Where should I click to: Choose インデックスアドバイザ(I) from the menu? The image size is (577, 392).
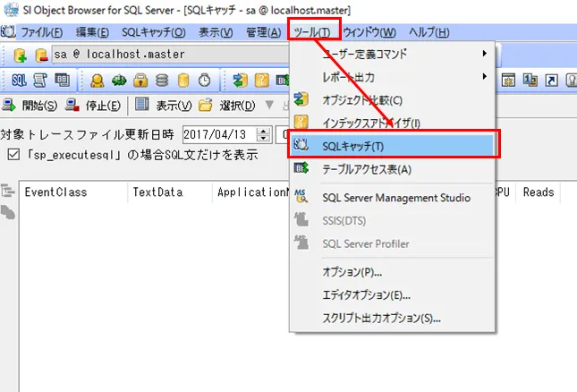tap(393, 123)
